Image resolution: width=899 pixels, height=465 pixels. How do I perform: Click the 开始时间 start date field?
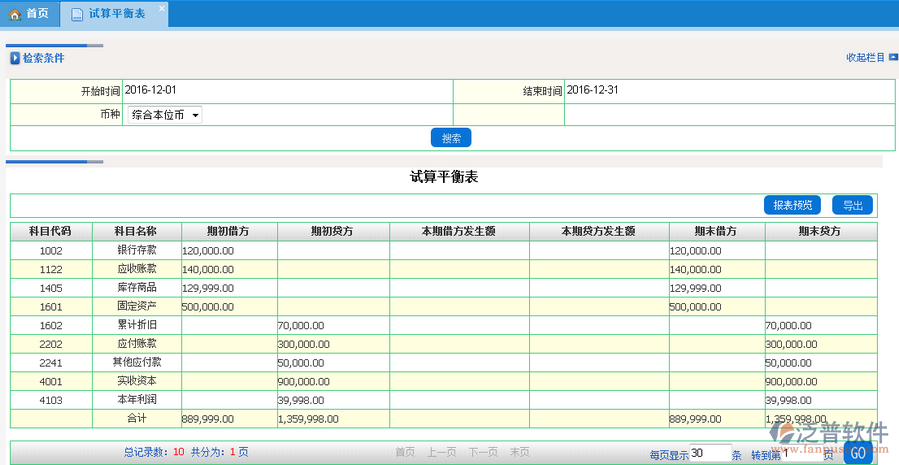click(285, 91)
